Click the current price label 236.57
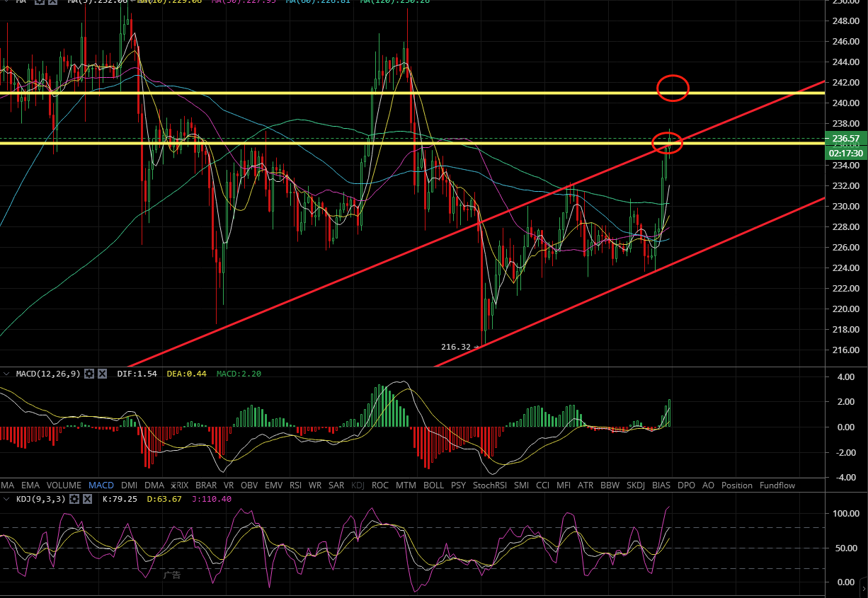 [846, 139]
